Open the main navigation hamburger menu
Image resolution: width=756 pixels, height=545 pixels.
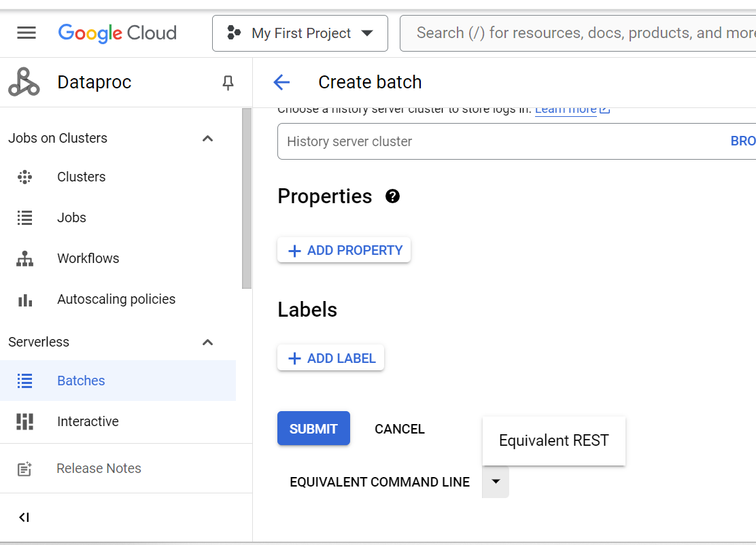[x=27, y=33]
